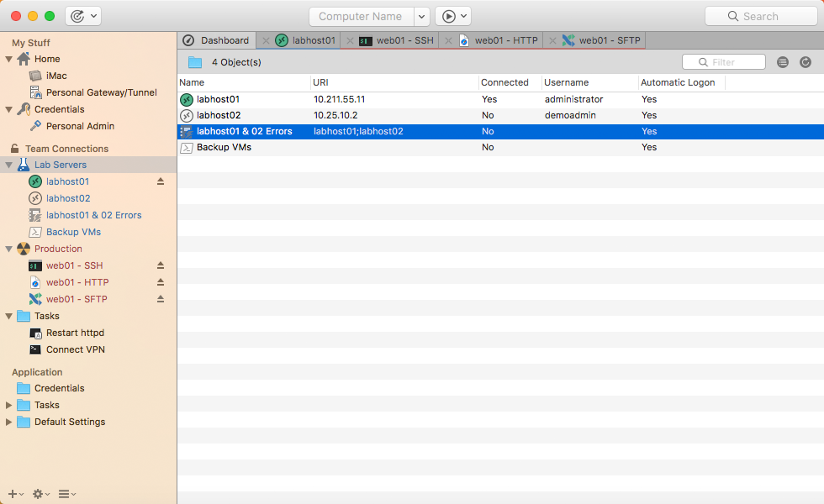
Task: Sort list by Automatic Logon column
Action: click(682, 82)
